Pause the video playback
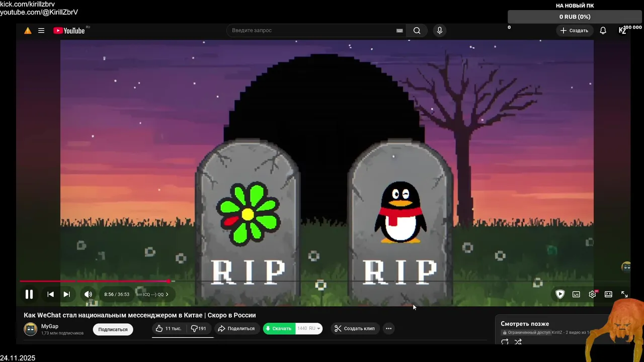This screenshot has height=362, width=644. pyautogui.click(x=29, y=294)
